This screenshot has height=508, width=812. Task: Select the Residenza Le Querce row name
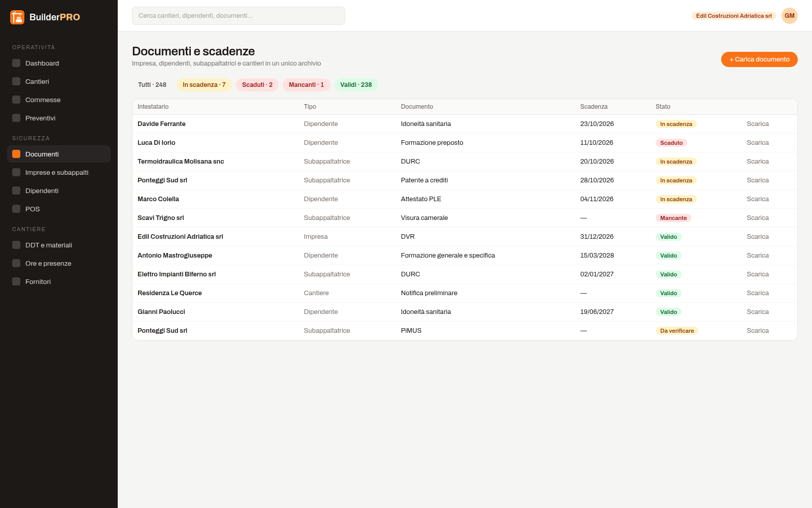(x=170, y=293)
